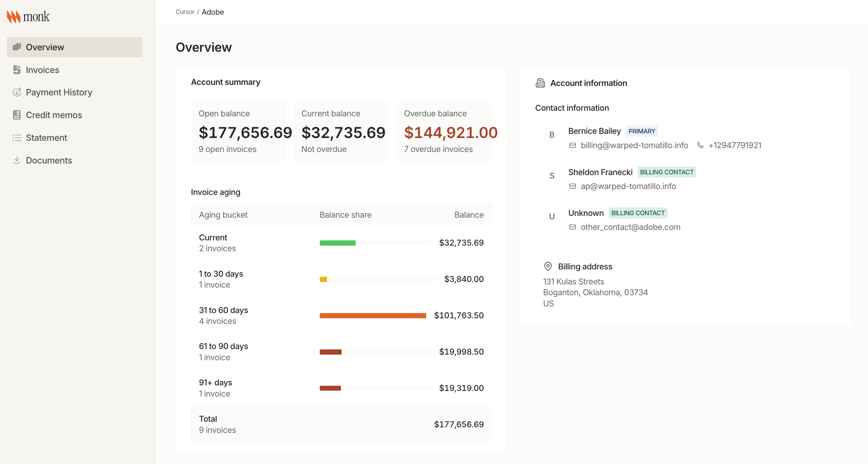Click the phone icon beside Bernice's number

(x=700, y=145)
